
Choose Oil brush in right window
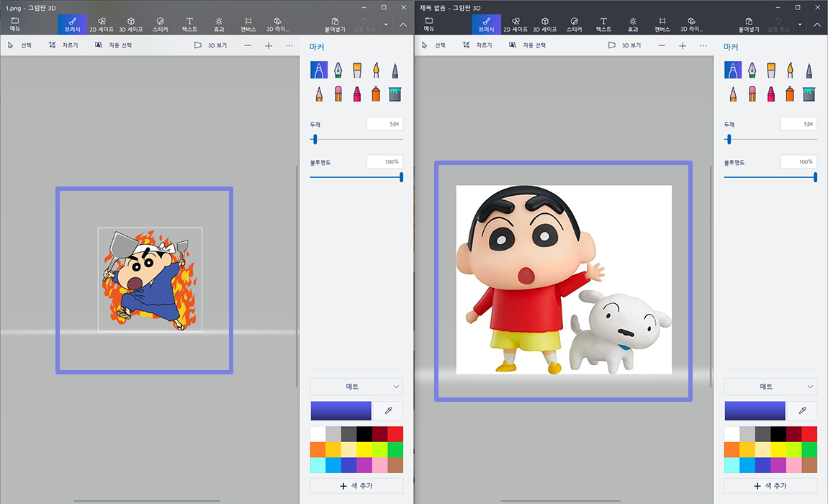[x=771, y=70]
